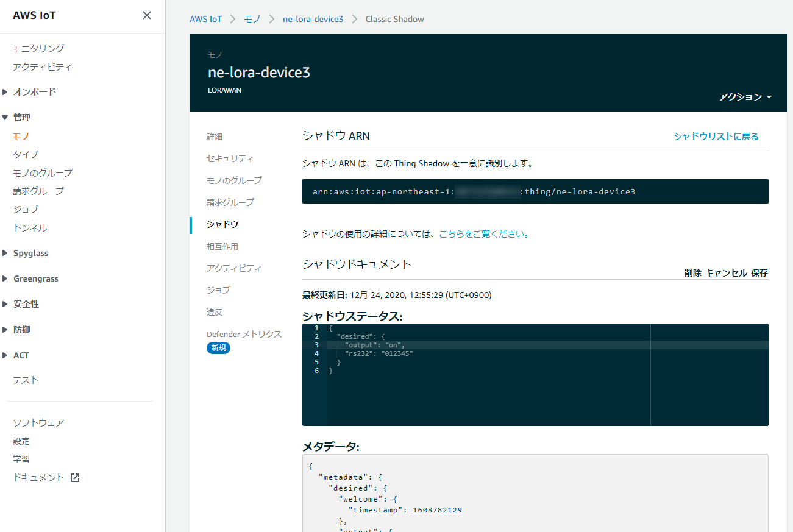Go to ne-lora-device3 breadcrumb link
The width and height of the screenshot is (793, 532).
pyautogui.click(x=313, y=19)
